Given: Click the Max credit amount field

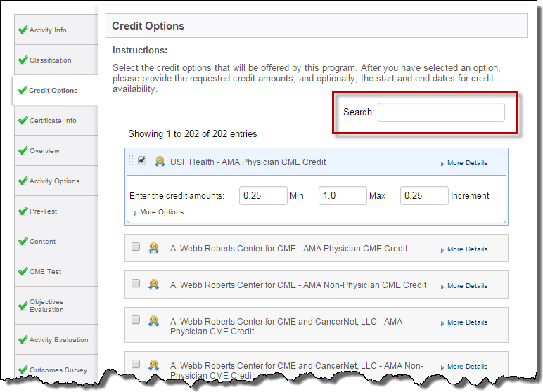Looking at the screenshot, I should point(343,195).
